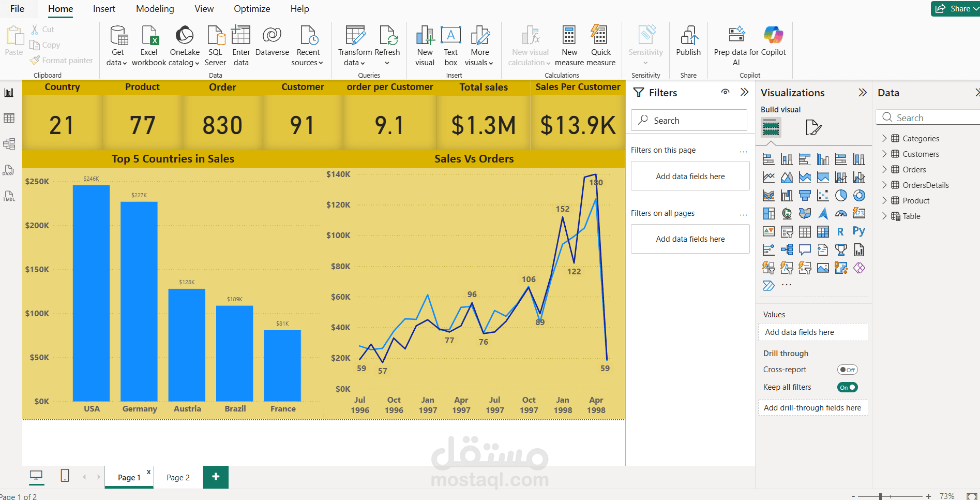Image resolution: width=980 pixels, height=500 pixels.
Task: Turn on the Cross-report toggle
Action: pyautogui.click(x=848, y=370)
